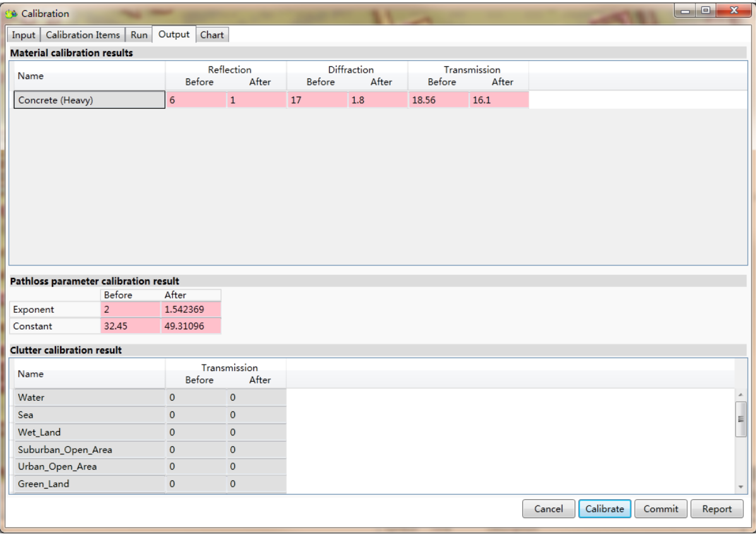Commit the calibration results
The image size is (756, 534).
point(661,509)
